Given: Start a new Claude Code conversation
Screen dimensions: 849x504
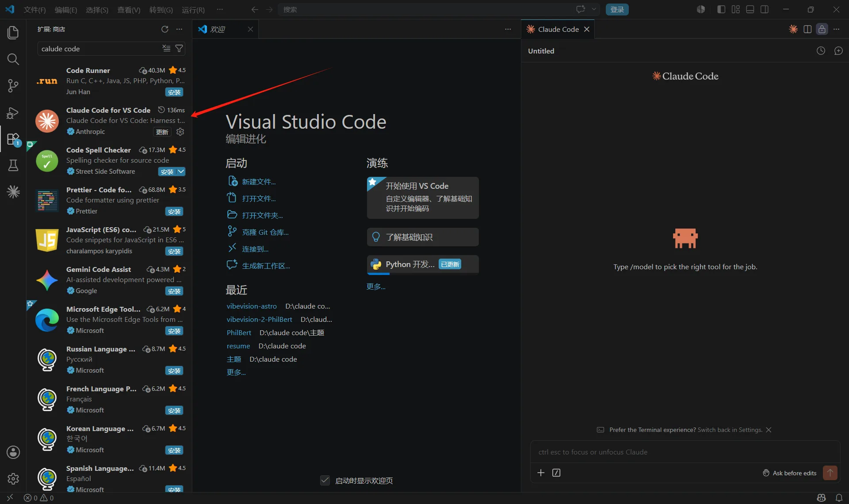Looking at the screenshot, I should point(838,51).
